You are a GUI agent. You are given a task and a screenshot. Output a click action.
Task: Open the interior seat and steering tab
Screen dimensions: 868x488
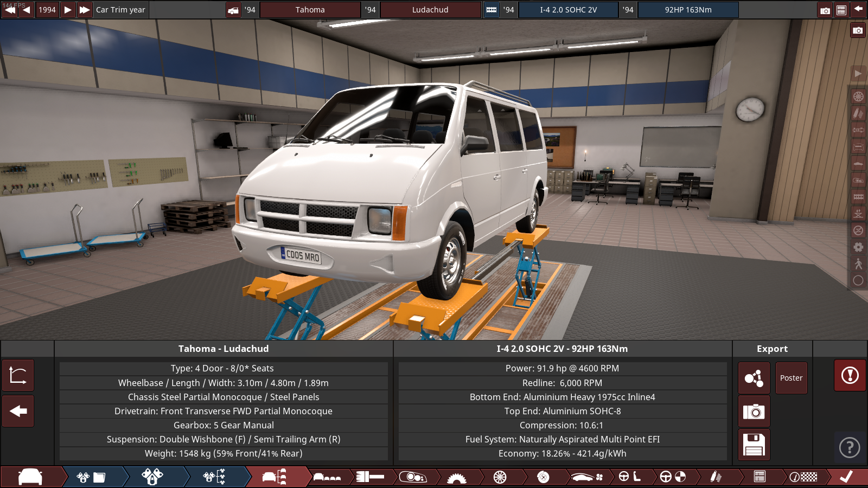pos(630,477)
